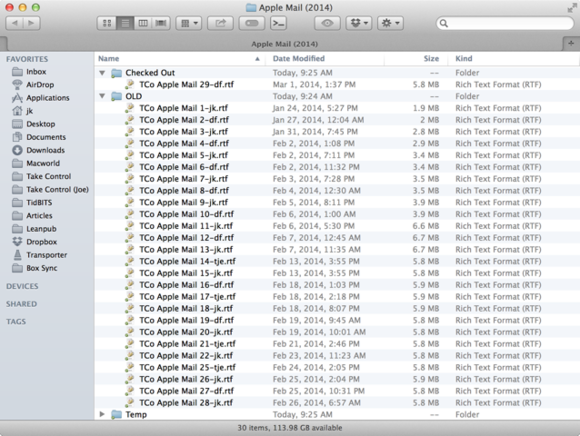
Task: Open Applications in the sidebar
Action: (x=48, y=98)
